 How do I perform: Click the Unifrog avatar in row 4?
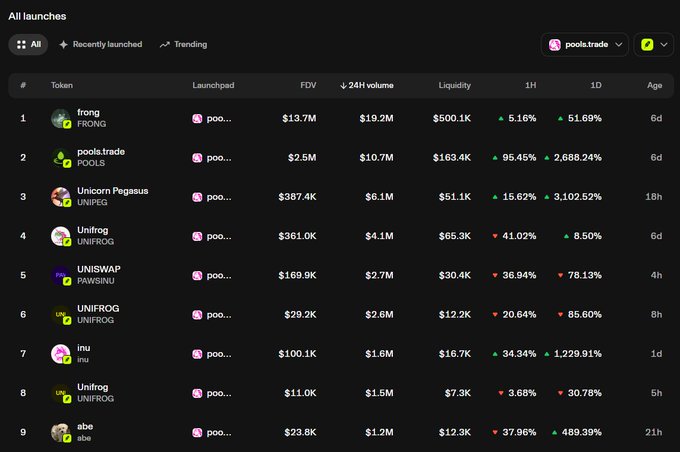point(61,236)
